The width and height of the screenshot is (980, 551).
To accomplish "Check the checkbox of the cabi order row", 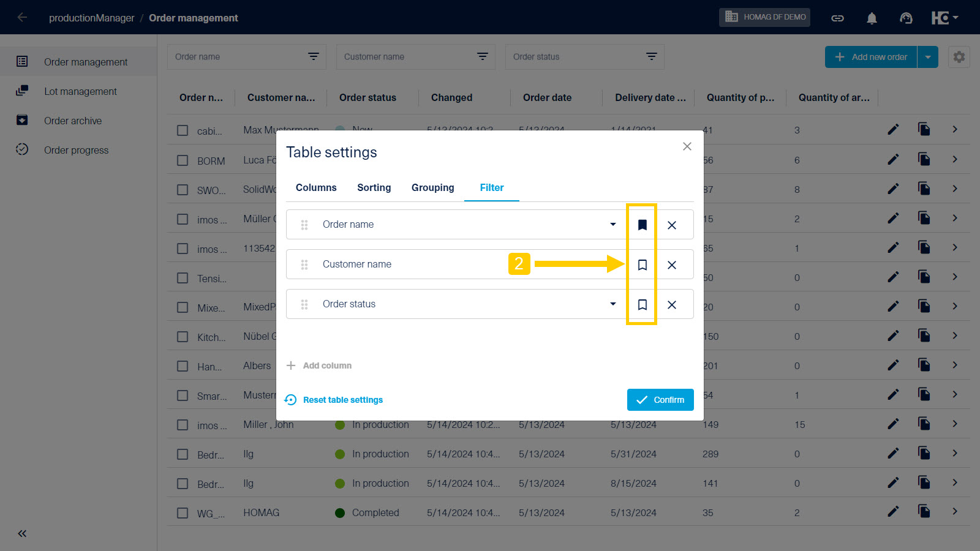I will 182,130.
